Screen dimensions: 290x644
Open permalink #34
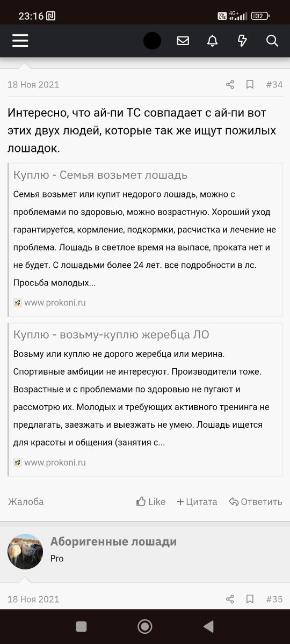[x=274, y=84]
